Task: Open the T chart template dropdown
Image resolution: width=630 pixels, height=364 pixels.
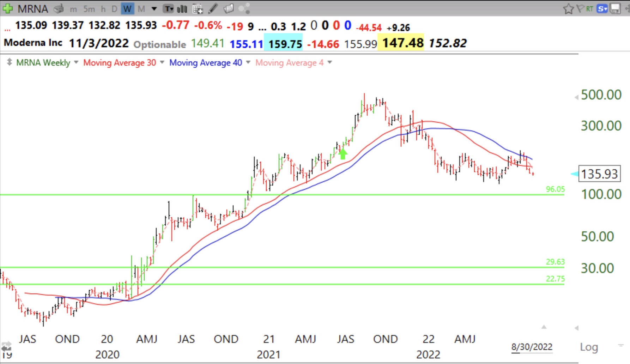Action: click(169, 8)
